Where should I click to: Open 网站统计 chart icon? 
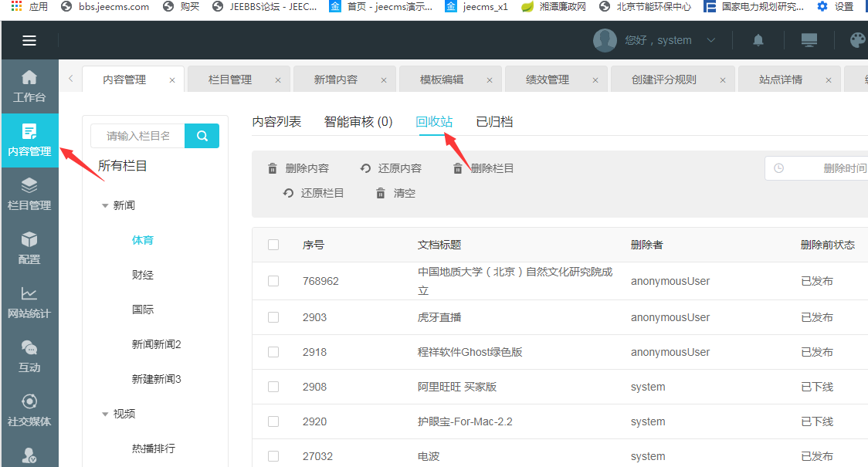[x=29, y=302]
